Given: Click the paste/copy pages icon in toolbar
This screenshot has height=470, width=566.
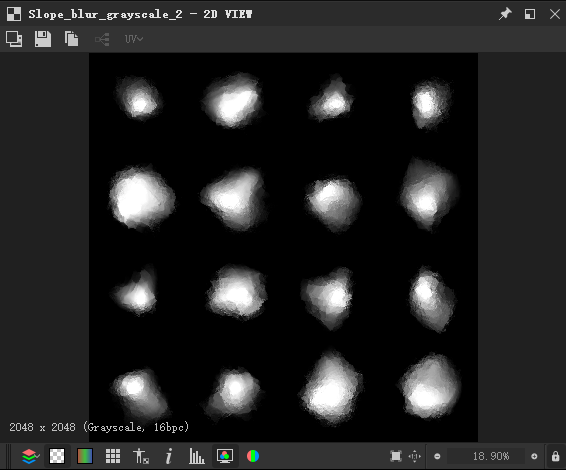Looking at the screenshot, I should (x=71, y=39).
